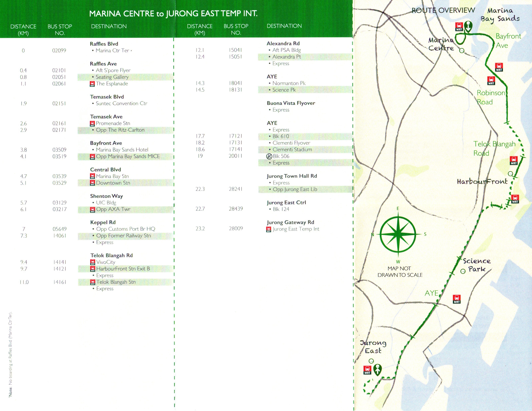Image resolution: width=532 pixels, height=411 pixels.
Task: Click the Marina Centre to Jurong East title
Action: coord(173,13)
